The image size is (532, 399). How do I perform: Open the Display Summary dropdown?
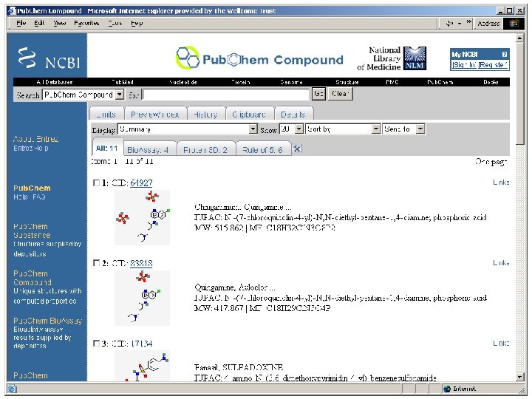[x=253, y=129]
